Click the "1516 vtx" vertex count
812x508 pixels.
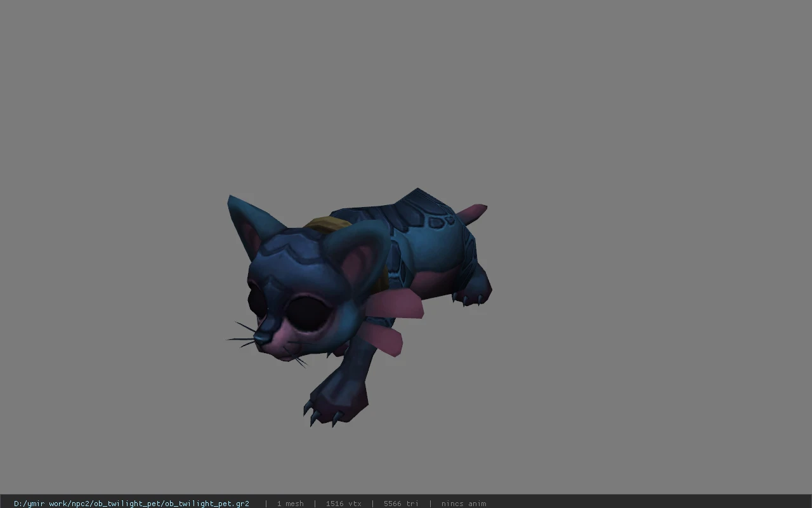click(x=344, y=504)
